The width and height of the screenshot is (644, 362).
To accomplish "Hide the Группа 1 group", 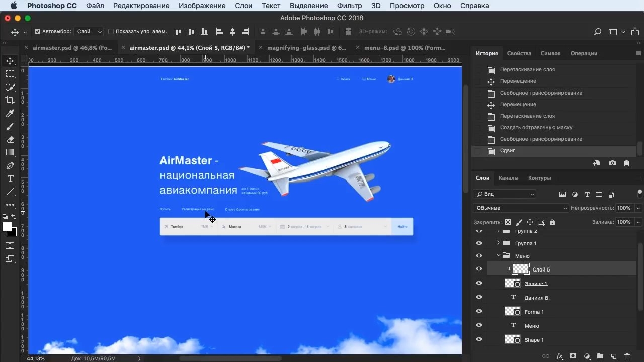I will coord(479,243).
